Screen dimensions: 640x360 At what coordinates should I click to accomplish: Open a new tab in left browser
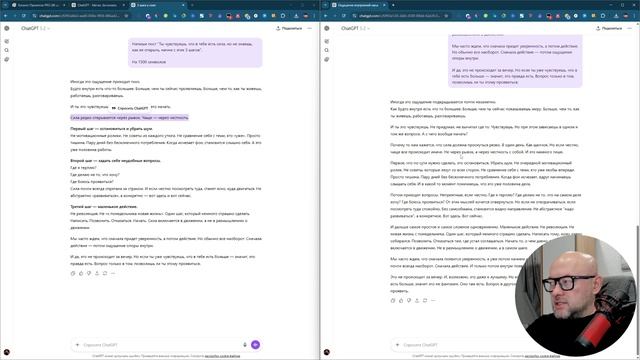point(192,5)
